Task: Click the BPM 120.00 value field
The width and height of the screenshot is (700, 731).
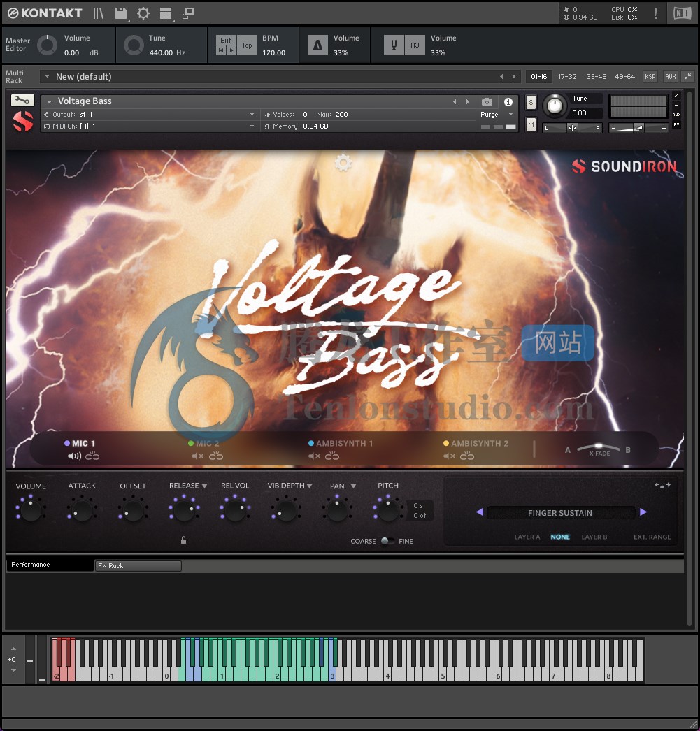Action: (273, 52)
